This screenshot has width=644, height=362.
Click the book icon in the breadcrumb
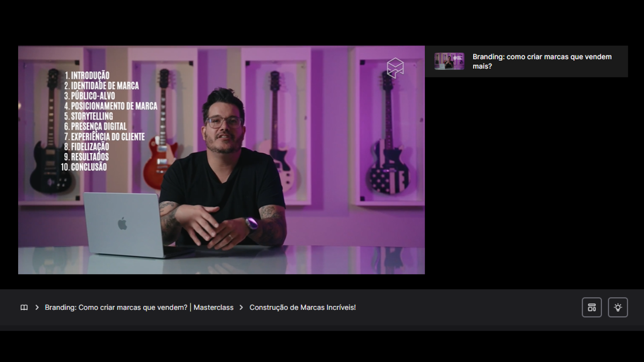coord(24,307)
